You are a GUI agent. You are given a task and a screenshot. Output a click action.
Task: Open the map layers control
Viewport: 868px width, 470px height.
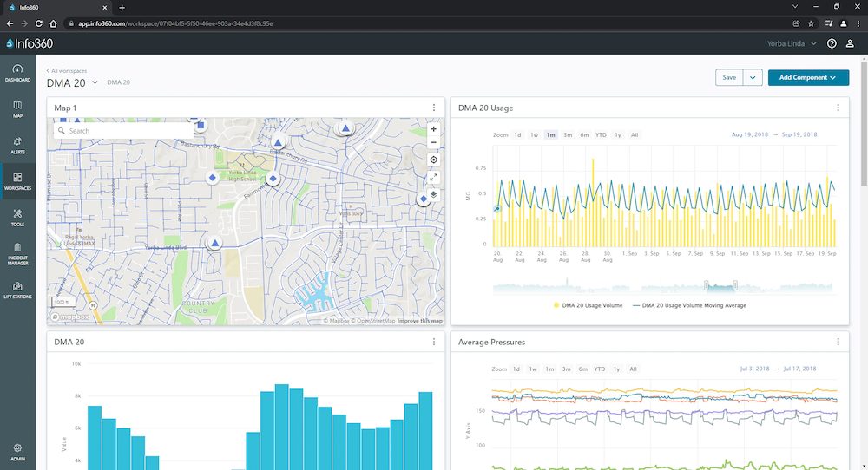tap(434, 194)
